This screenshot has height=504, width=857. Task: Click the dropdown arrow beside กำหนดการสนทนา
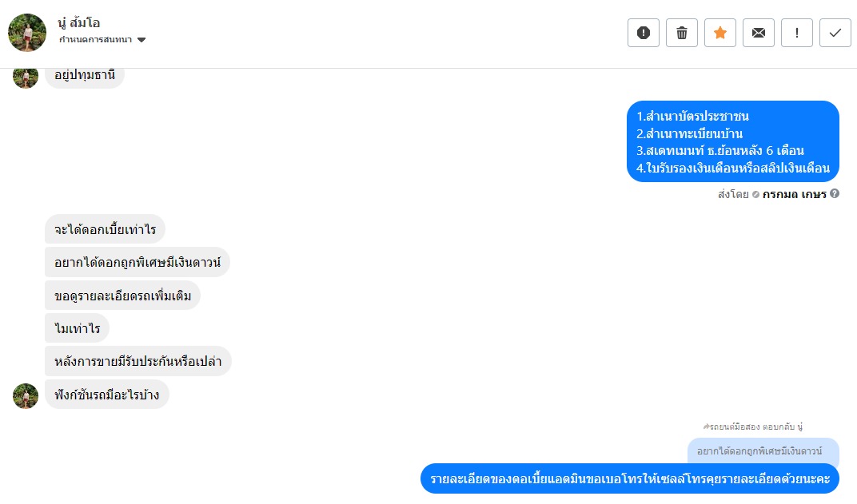point(142,40)
